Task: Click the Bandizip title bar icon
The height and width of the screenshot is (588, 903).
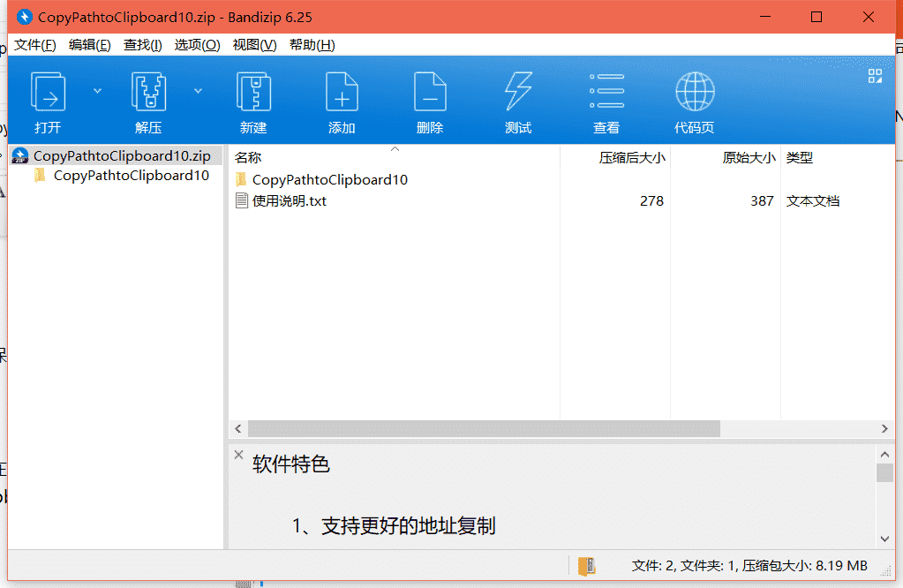Action: (x=24, y=17)
